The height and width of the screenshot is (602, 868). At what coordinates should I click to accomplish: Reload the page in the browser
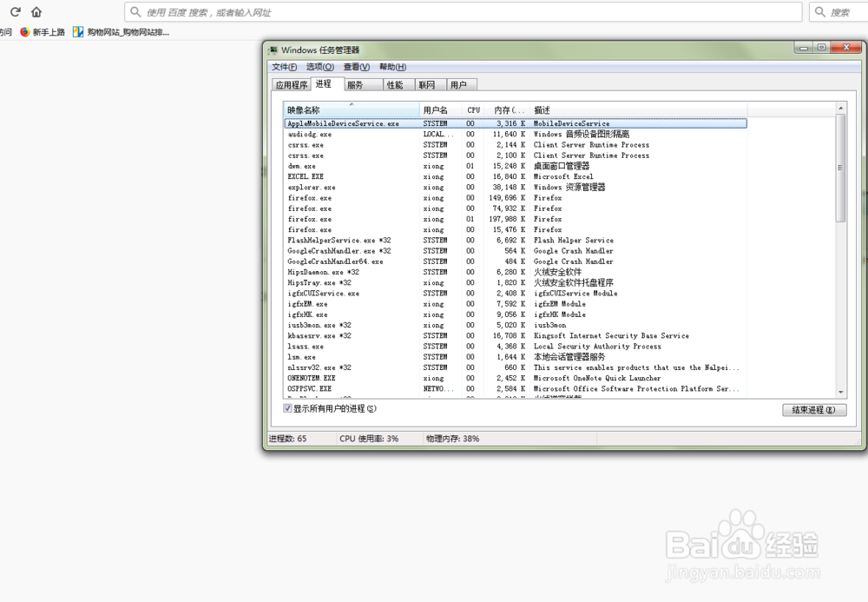click(16, 11)
